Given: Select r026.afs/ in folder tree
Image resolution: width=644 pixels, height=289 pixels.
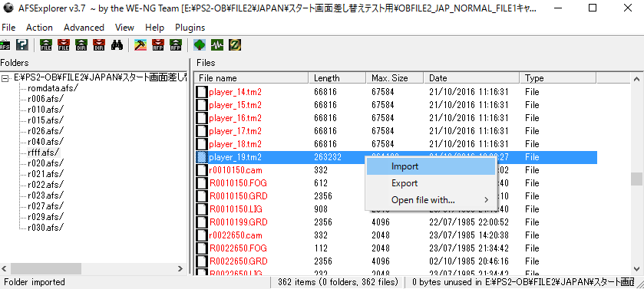Looking at the screenshot, I should tap(45, 131).
